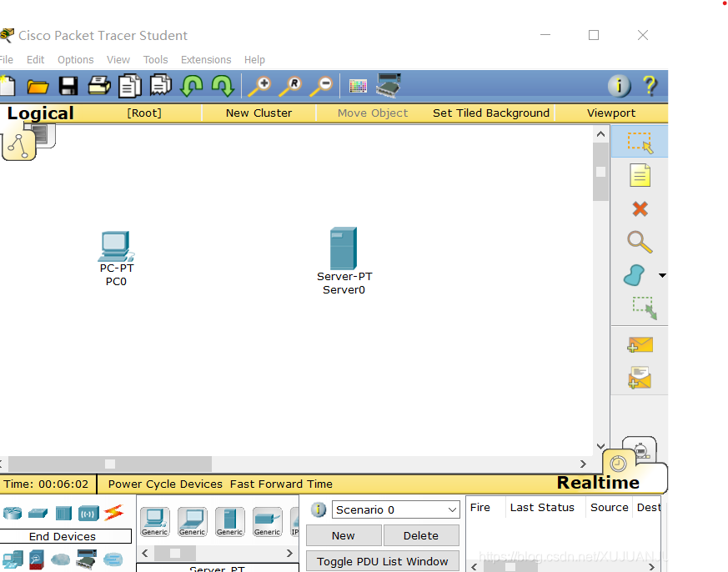
Task: Choose the Place Note tool
Action: point(640,175)
